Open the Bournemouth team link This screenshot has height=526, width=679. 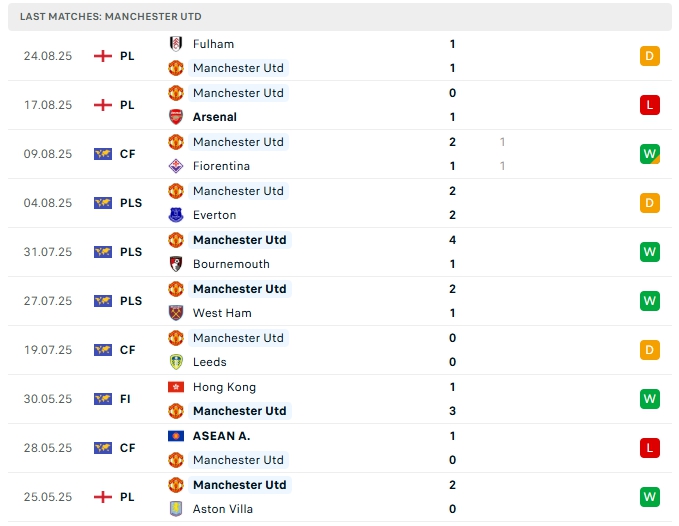[x=231, y=264]
